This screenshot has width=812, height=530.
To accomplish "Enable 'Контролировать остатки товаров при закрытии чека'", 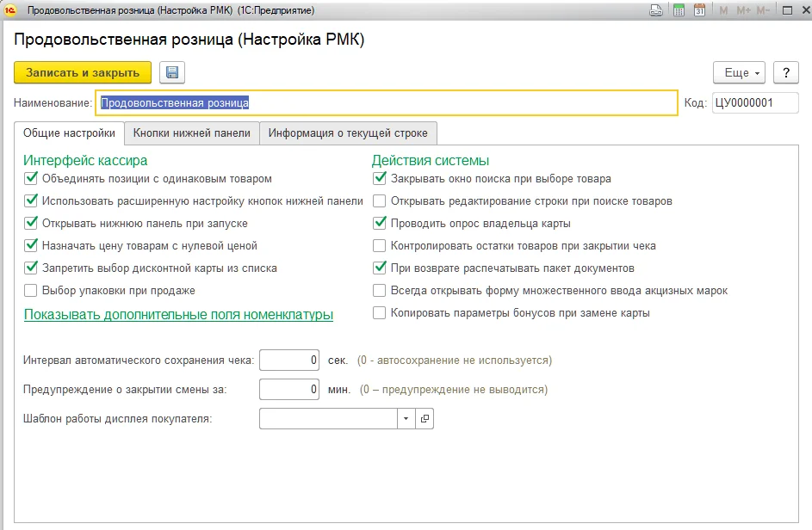I will [x=380, y=245].
